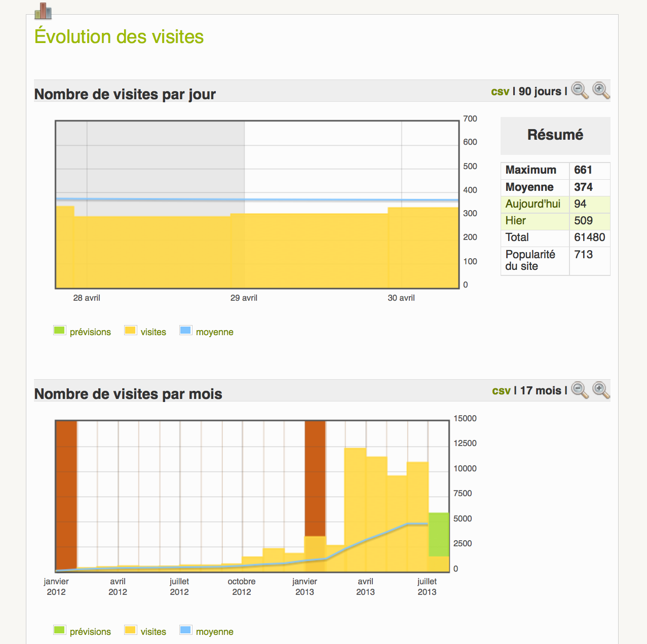The image size is (647, 644).
Task: Click the green forecast bar in monthly chart
Action: coord(439,535)
